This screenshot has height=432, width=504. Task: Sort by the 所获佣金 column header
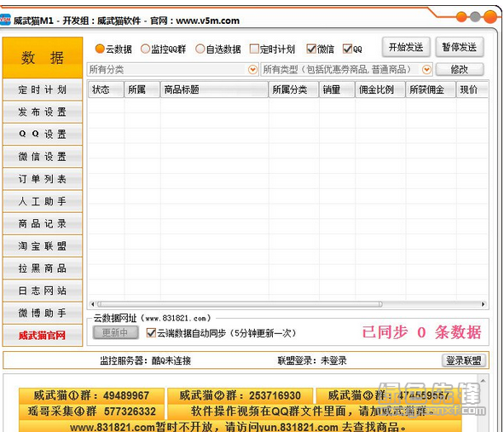pos(431,89)
